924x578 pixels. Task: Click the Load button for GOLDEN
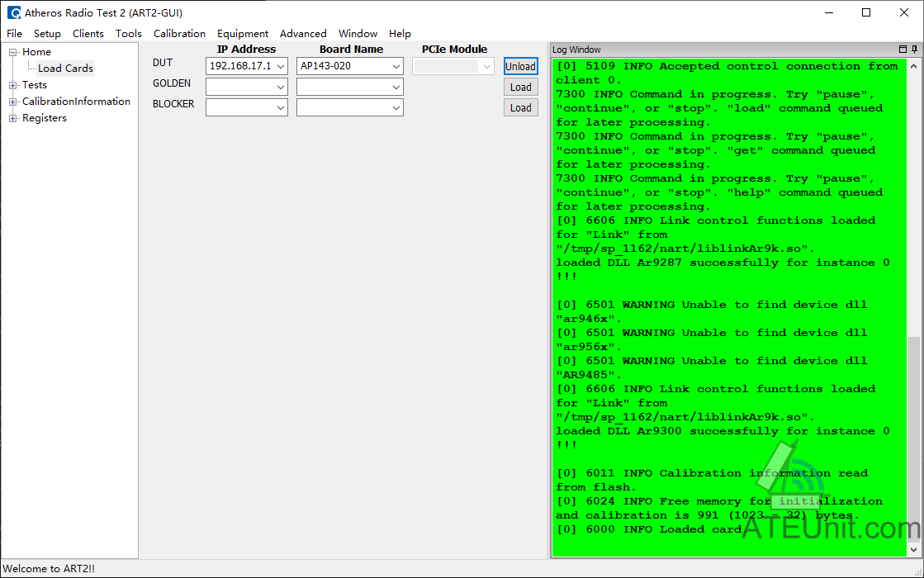point(520,88)
